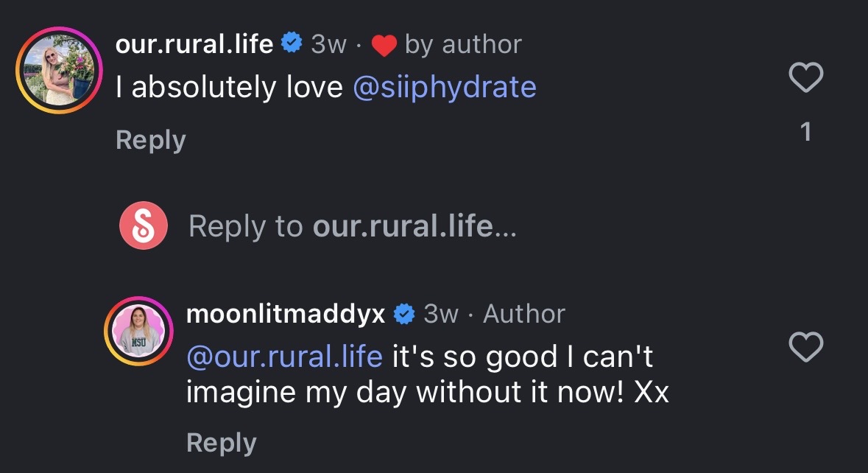Like moonlitmaddyx's reply with the heart icon
Viewport: 868px width, 473px height.
[805, 346]
